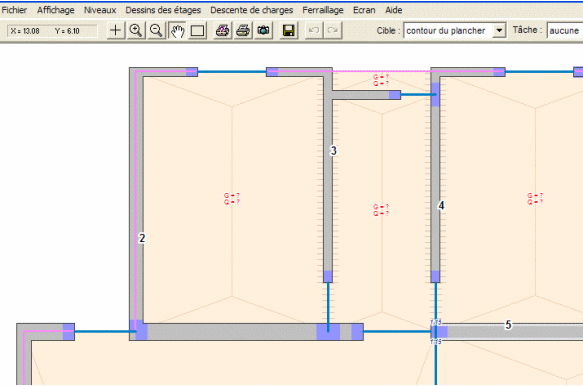This screenshot has width=583, height=386.
Task: Open the Affichage menu
Action: [56, 10]
